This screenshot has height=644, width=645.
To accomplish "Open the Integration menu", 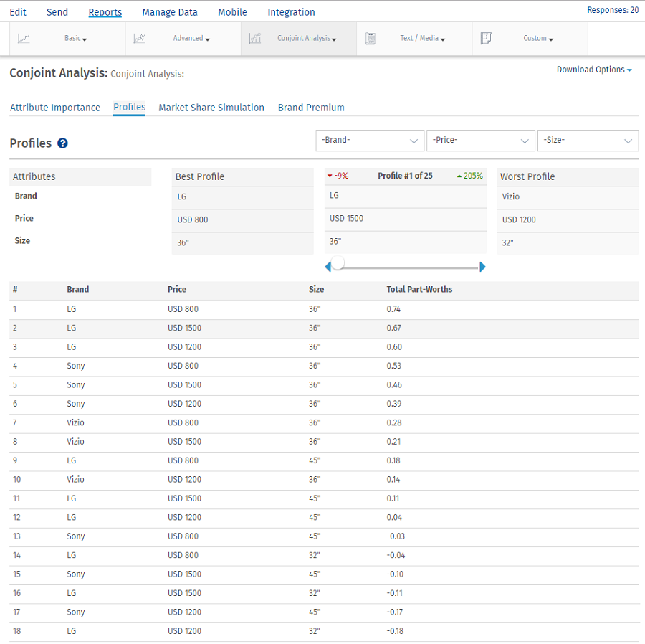I will 291,12.
